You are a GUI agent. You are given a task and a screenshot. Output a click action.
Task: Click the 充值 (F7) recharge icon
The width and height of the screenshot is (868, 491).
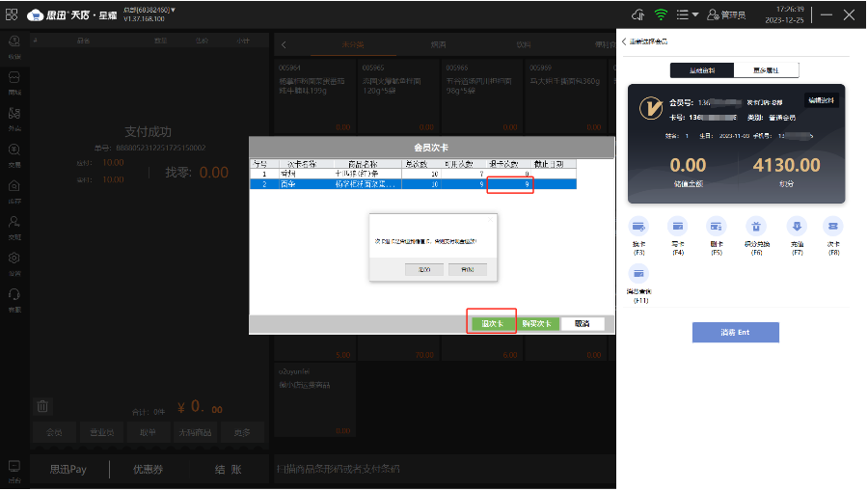(796, 226)
